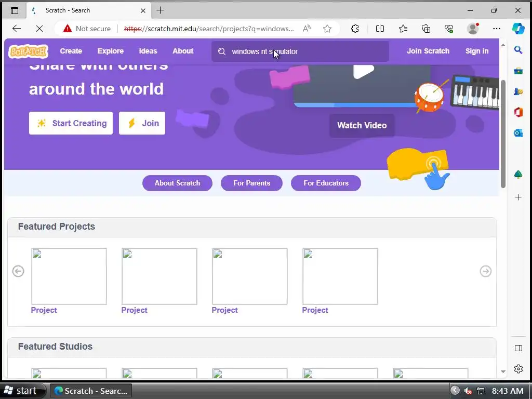
Task: Close the Scratch - Search tab
Action: click(x=143, y=10)
